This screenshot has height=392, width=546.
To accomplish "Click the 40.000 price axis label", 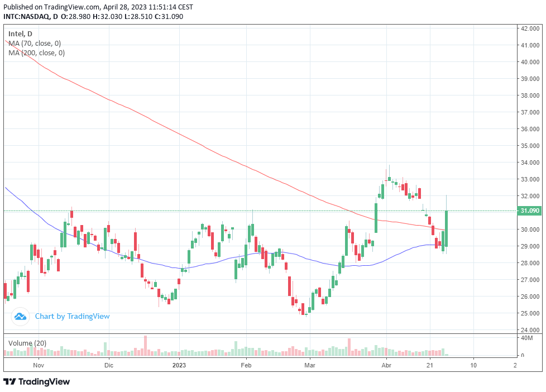I will 530,62.
